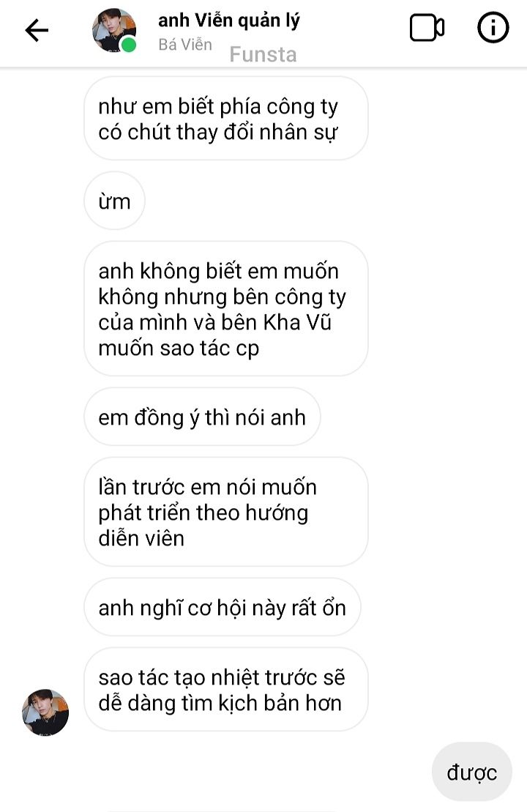Tap the back arrow icon
Image resolution: width=527 pixels, height=812 pixels.
pos(37,30)
